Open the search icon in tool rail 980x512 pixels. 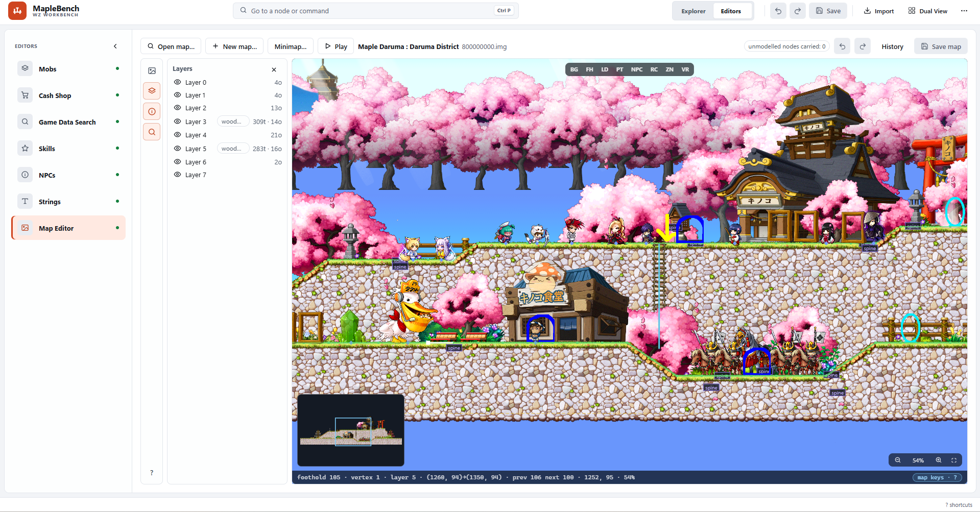[x=152, y=132]
